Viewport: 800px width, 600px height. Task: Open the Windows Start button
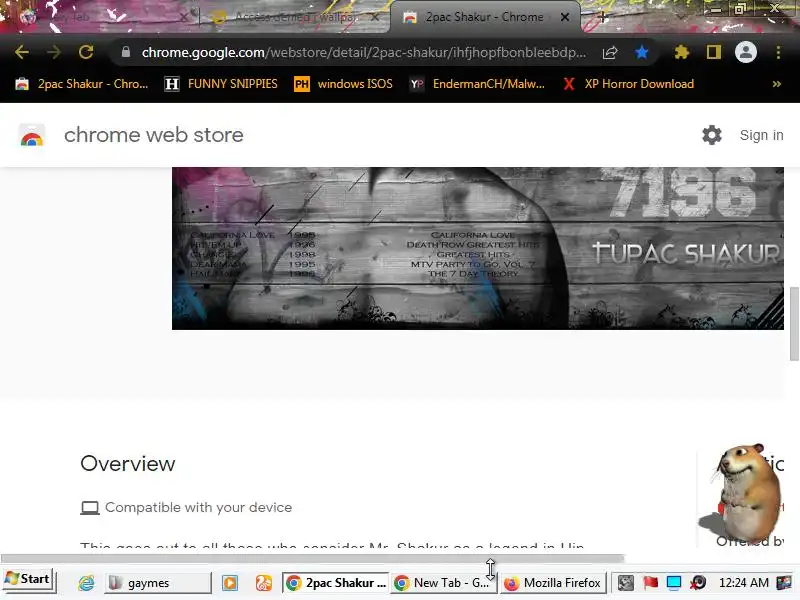click(x=28, y=580)
